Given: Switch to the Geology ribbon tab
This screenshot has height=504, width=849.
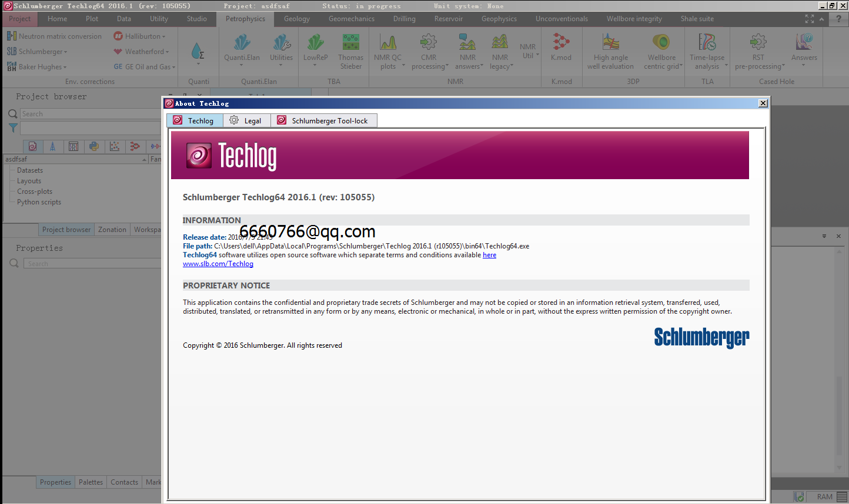Looking at the screenshot, I should (x=296, y=19).
